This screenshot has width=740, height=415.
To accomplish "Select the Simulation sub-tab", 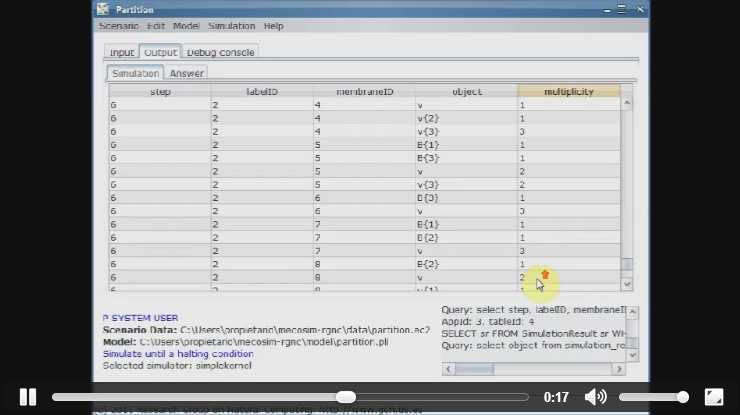I will point(135,73).
